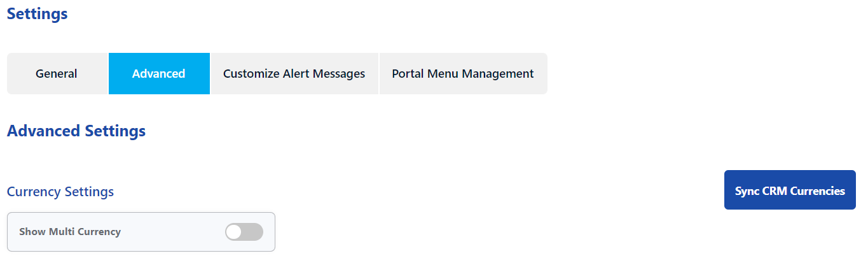Click the Sync CRM Currencies button

point(790,190)
